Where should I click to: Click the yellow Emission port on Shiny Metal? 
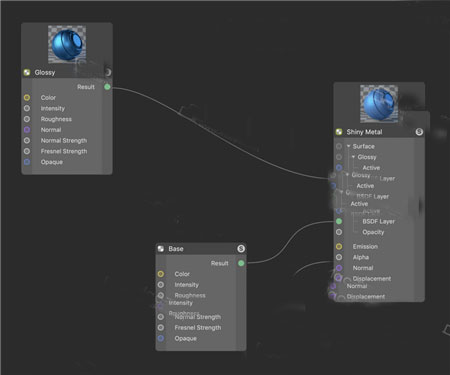coord(339,247)
